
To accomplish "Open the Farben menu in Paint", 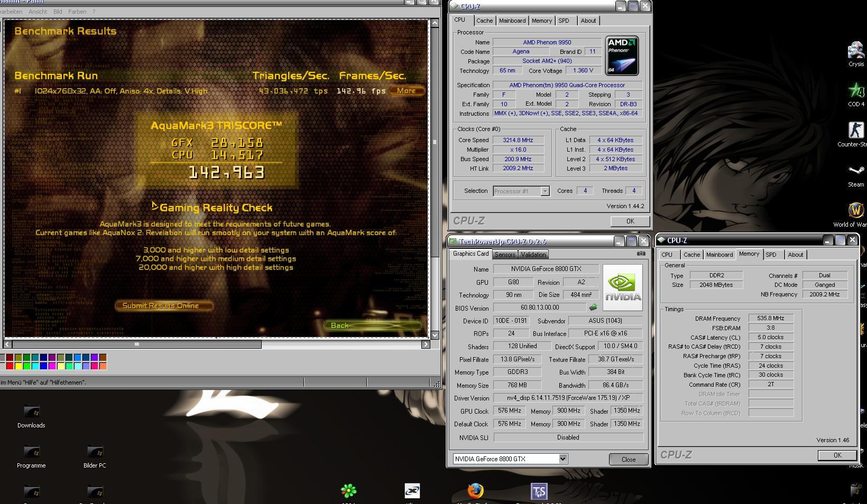I will pyautogui.click(x=77, y=12).
